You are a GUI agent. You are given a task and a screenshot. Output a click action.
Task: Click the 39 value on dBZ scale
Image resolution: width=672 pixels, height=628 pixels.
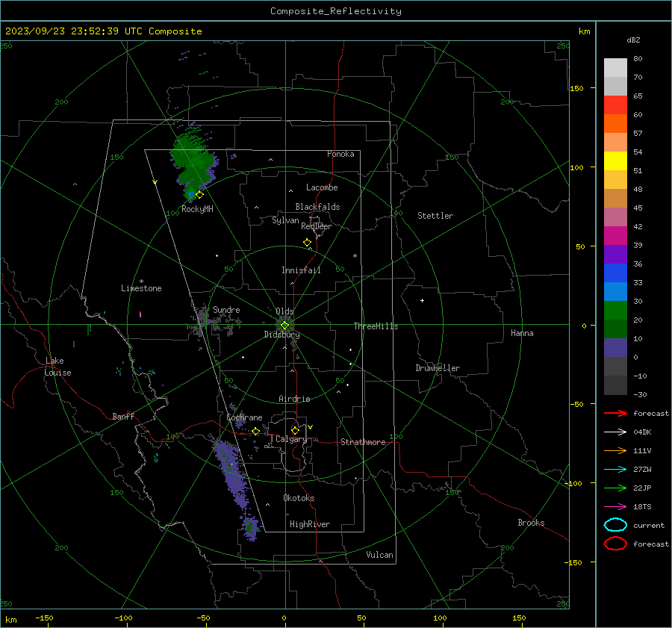[638, 245]
